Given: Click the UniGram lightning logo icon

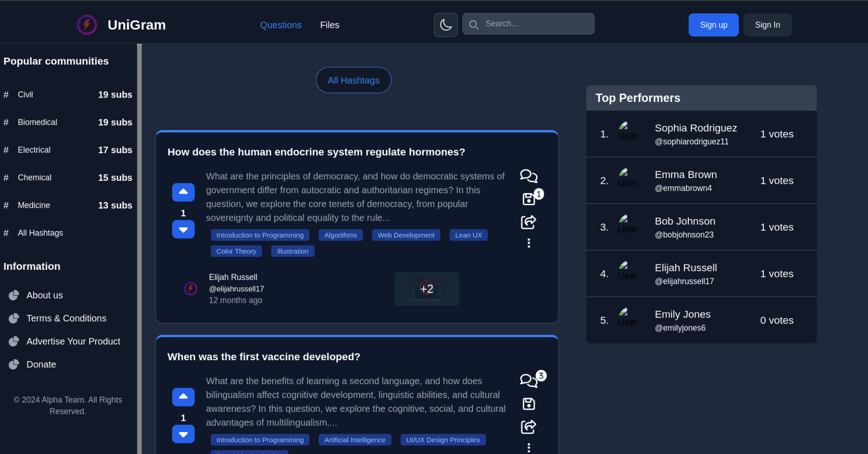Looking at the screenshot, I should tap(87, 25).
